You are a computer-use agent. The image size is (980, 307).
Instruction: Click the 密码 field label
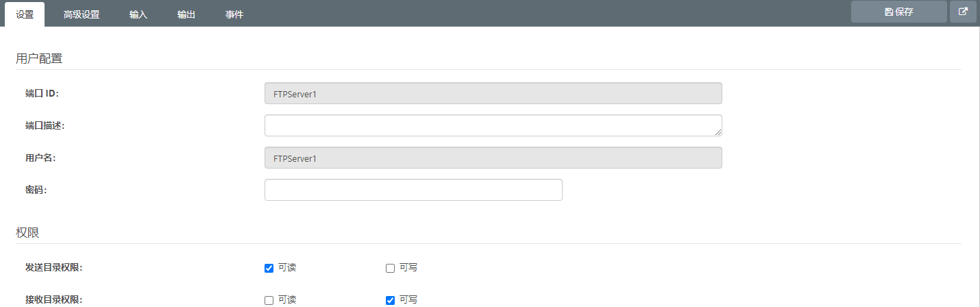(x=36, y=190)
